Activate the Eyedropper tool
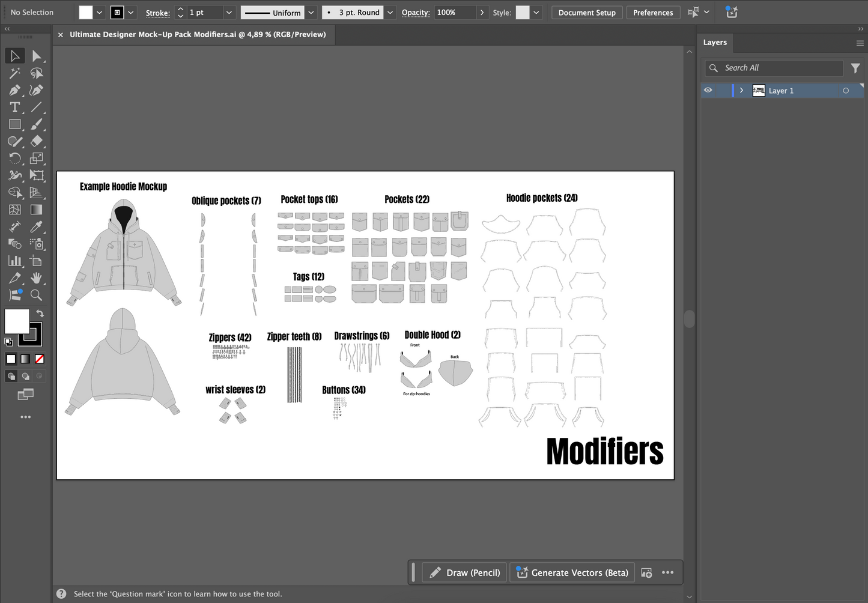Viewport: 868px width, 603px height. point(37,227)
